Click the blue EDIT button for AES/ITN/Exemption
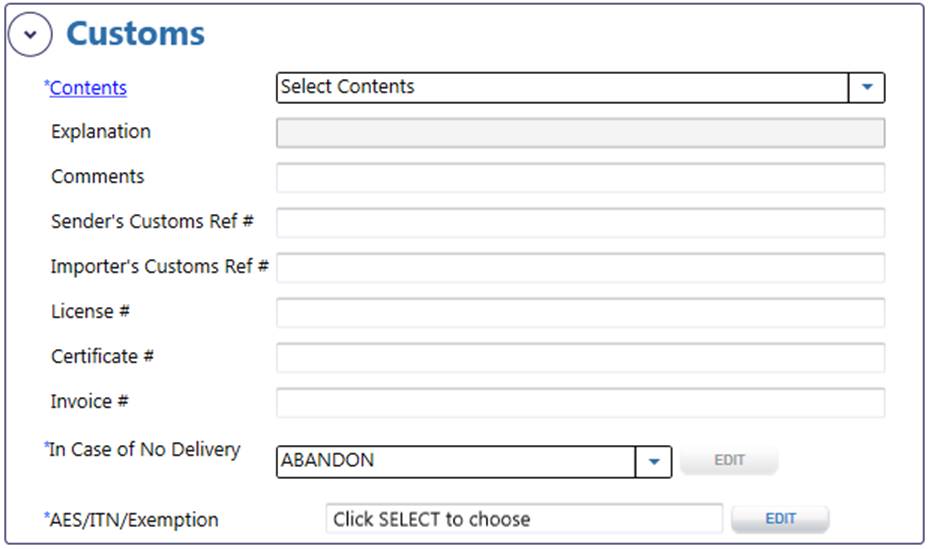Screen dimensions: 932x549 pyautogui.click(x=780, y=519)
